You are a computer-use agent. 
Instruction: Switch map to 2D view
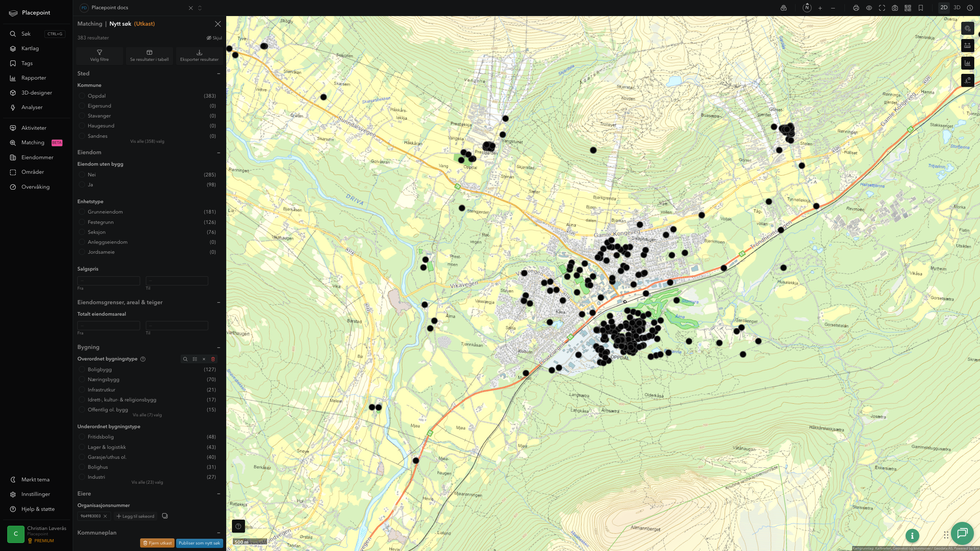[944, 8]
